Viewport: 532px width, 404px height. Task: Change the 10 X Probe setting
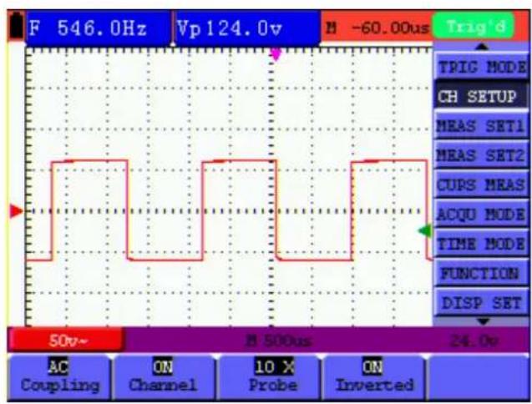[x=268, y=376]
